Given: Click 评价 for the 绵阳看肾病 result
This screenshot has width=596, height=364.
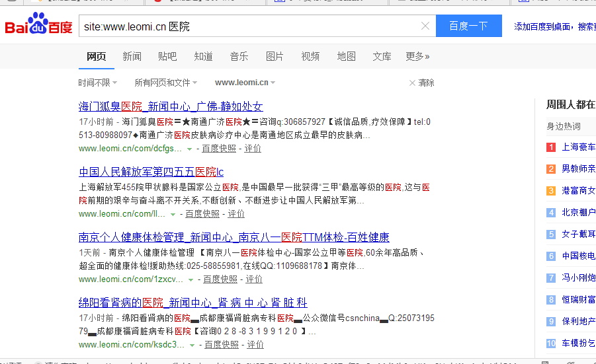Looking at the screenshot, I should [x=255, y=344].
